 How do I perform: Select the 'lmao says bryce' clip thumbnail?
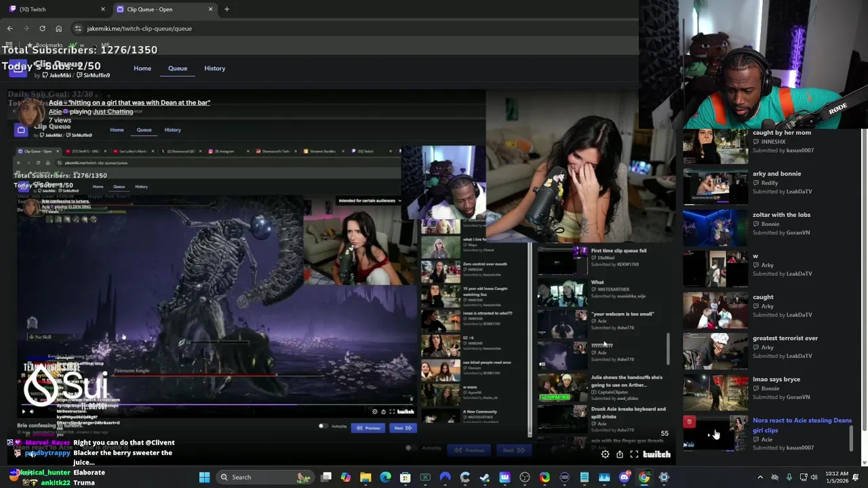[715, 392]
